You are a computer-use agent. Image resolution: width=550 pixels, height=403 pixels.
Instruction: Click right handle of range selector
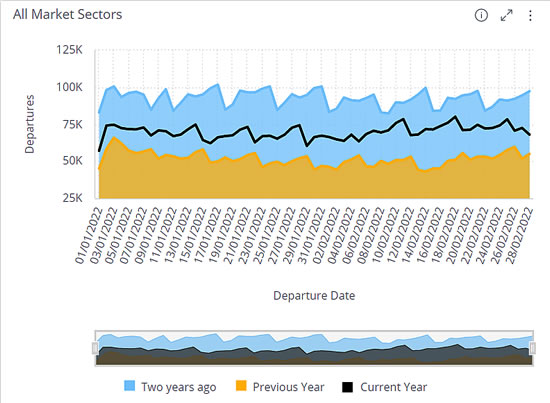[533, 348]
